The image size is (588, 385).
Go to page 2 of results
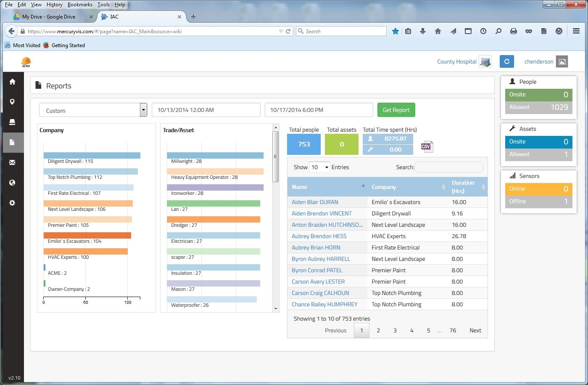click(x=378, y=330)
